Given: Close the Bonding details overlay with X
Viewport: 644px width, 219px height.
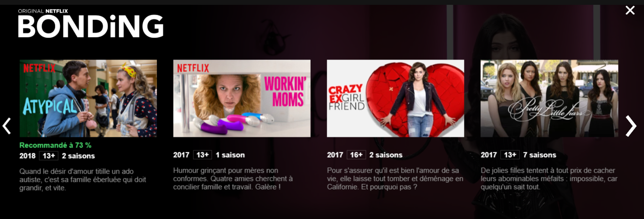Looking at the screenshot, I should pyautogui.click(x=630, y=10).
